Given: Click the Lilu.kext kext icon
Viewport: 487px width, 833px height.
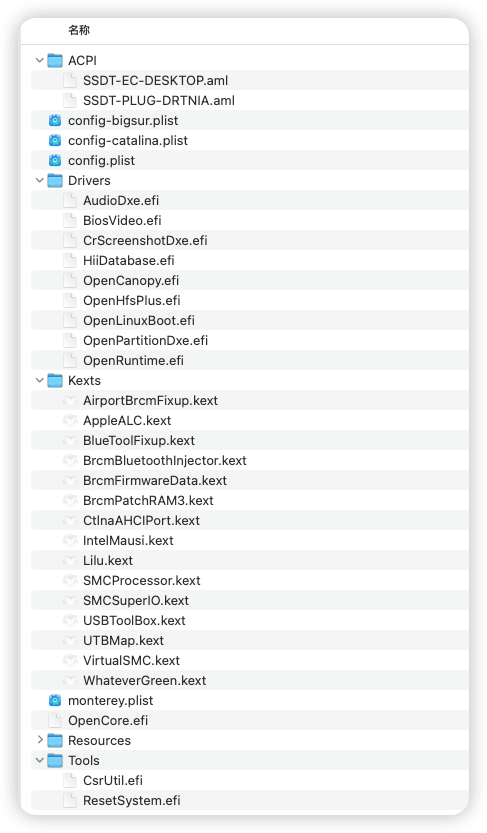Looking at the screenshot, I should pos(70,560).
